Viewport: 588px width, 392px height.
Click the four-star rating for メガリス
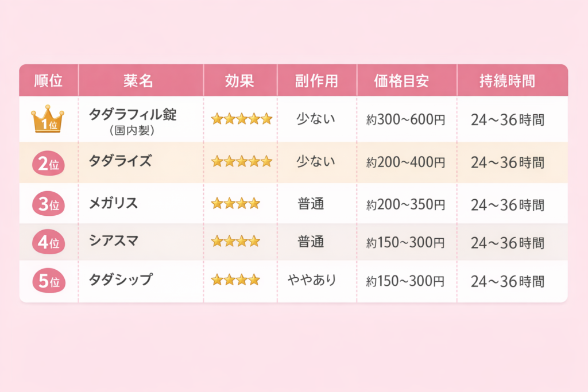click(235, 203)
